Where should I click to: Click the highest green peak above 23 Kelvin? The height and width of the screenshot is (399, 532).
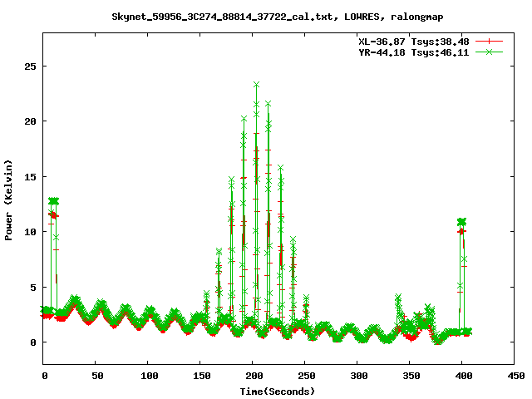pos(257,85)
